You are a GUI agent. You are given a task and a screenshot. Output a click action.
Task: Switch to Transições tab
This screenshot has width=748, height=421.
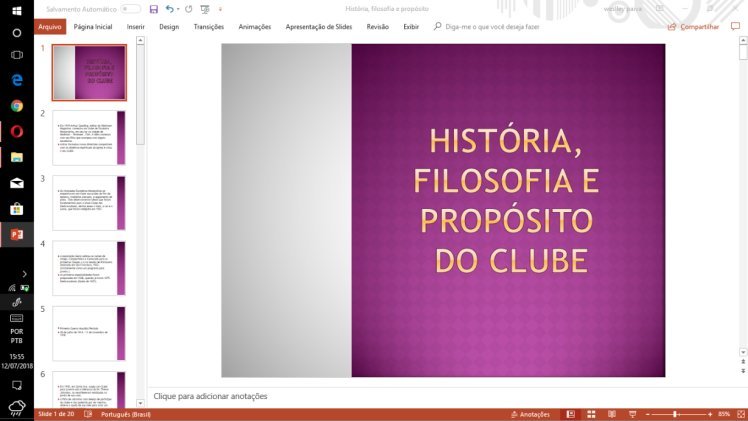point(208,27)
